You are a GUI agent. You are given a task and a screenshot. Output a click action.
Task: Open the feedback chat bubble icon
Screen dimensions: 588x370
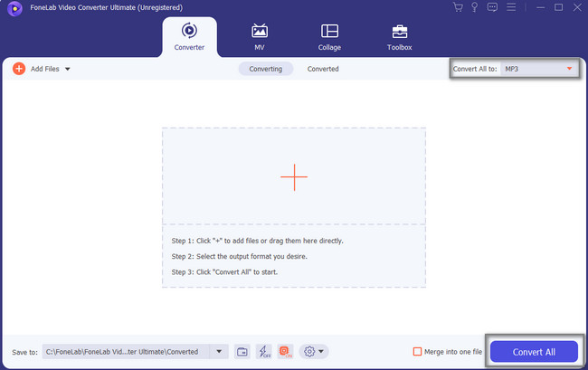(x=492, y=7)
